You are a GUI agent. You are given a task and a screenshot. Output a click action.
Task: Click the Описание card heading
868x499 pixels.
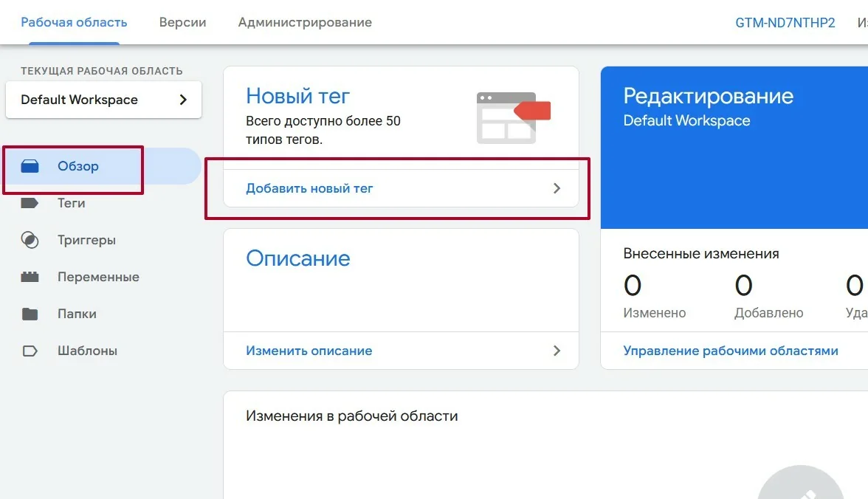[298, 258]
